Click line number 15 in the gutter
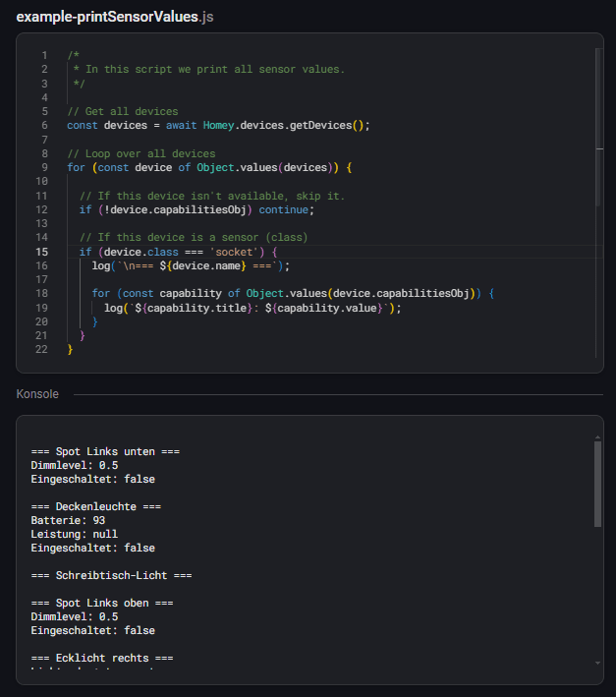The image size is (616, 697). point(41,252)
